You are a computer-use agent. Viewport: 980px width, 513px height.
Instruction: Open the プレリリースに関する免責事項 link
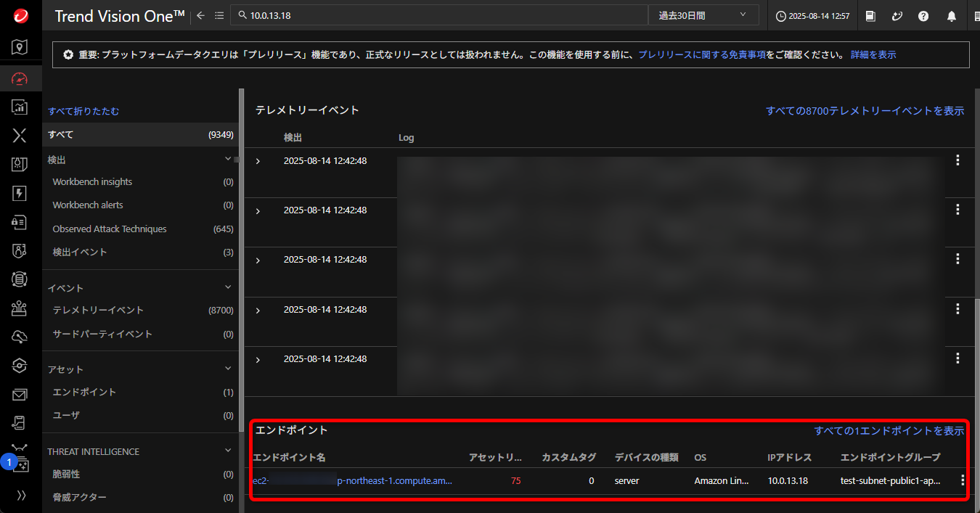tap(702, 55)
